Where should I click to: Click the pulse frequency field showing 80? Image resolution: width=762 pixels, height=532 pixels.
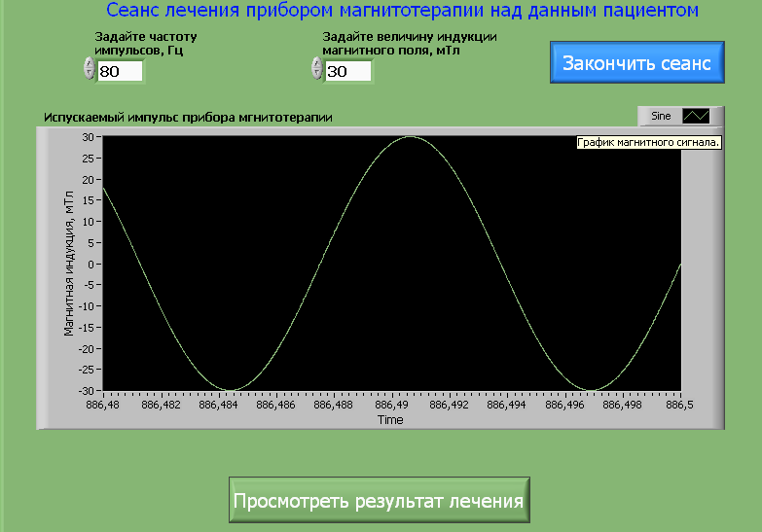tap(120, 71)
